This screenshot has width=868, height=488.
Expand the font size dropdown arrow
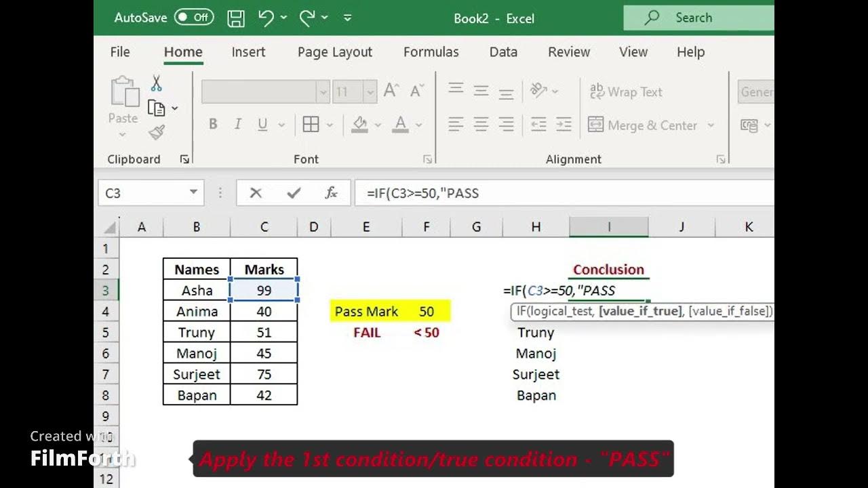click(x=370, y=91)
